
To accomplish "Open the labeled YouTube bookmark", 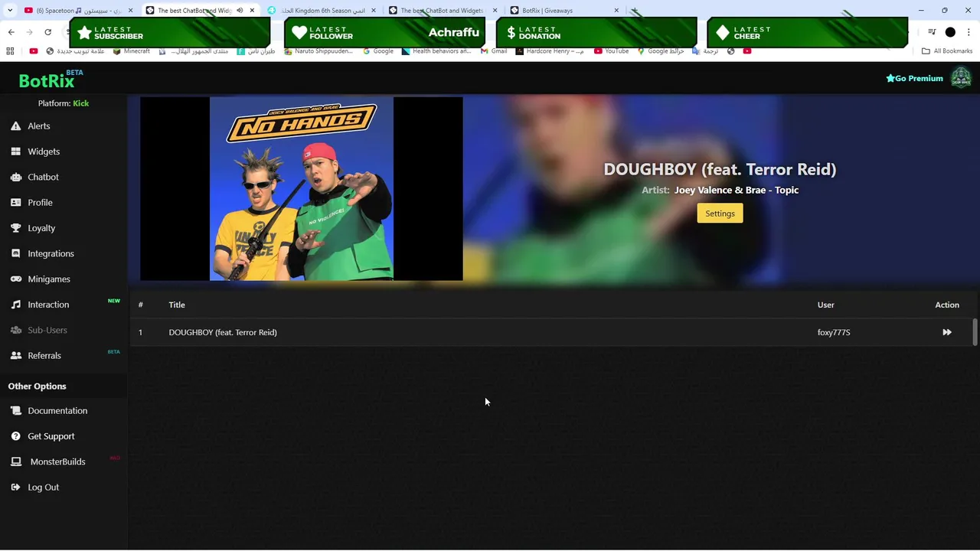I will pos(612,51).
